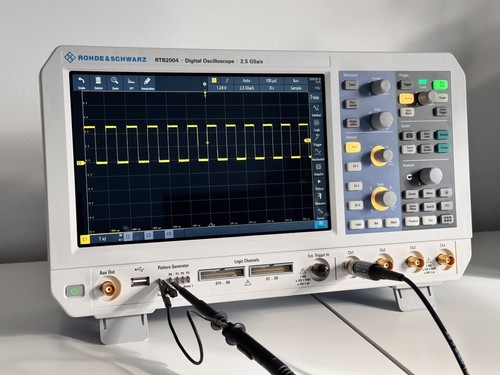Image resolution: width=500 pixels, height=375 pixels.
Task: Open the Auto trigger mode field
Action: point(246,81)
